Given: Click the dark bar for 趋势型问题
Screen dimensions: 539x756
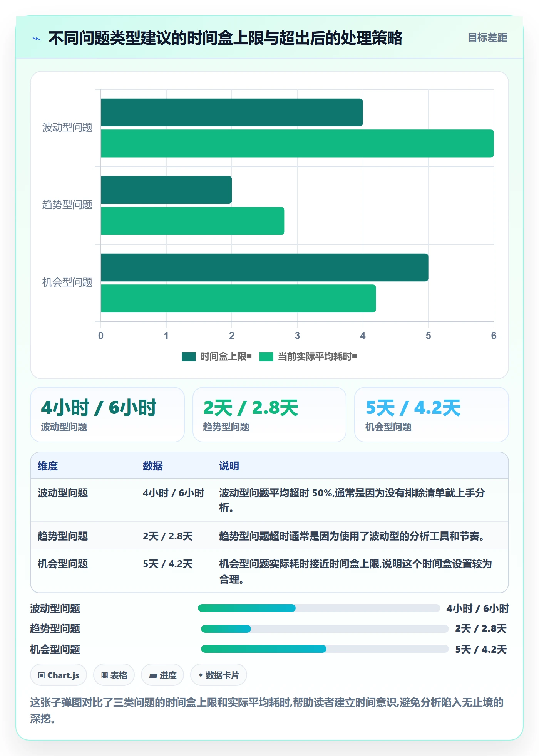Looking at the screenshot, I should tap(166, 190).
